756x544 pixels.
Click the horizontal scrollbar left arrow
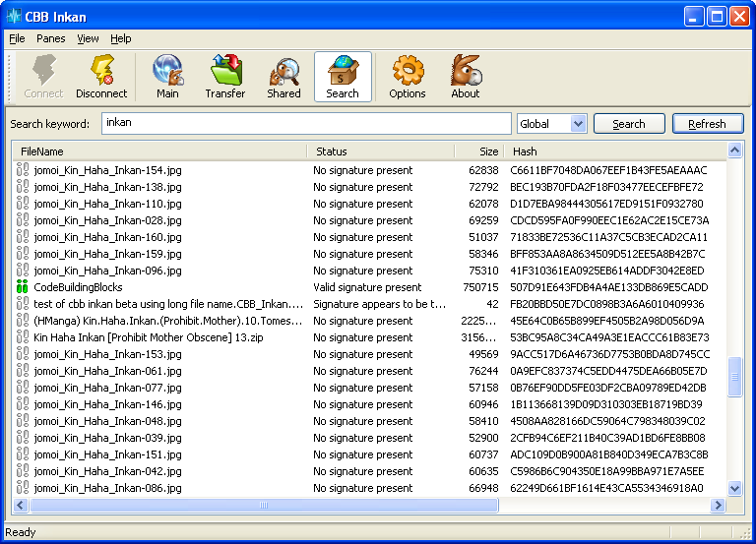[21, 505]
